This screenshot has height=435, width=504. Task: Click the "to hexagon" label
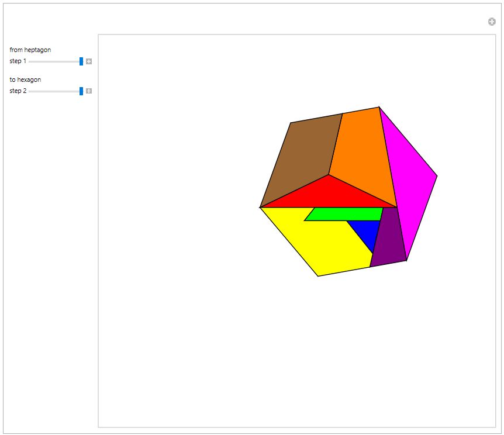pyautogui.click(x=25, y=80)
